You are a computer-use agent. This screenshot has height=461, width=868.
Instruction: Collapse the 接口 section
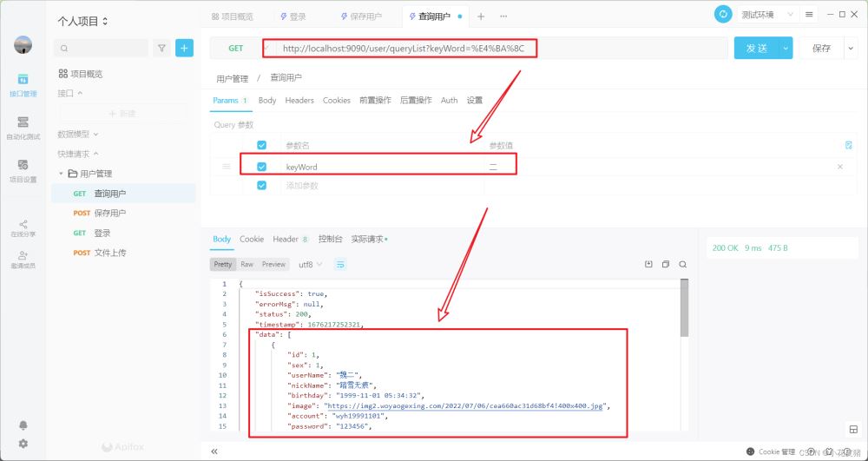coord(70,94)
